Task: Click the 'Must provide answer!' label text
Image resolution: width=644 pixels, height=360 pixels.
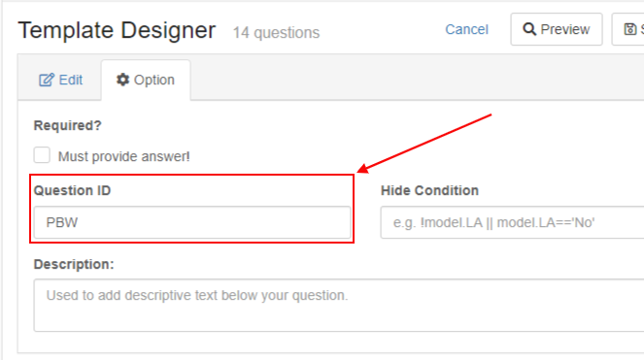Action: (123, 156)
